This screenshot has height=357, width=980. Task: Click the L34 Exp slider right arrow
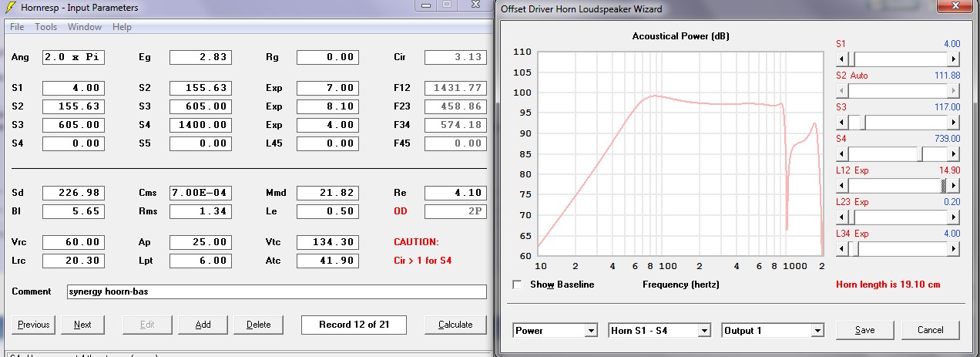954,249
